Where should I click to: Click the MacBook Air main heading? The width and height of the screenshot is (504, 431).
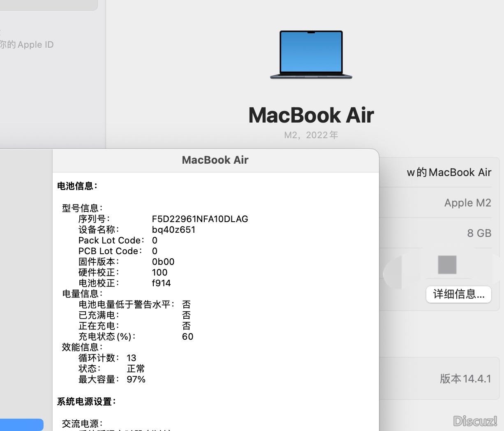(311, 115)
